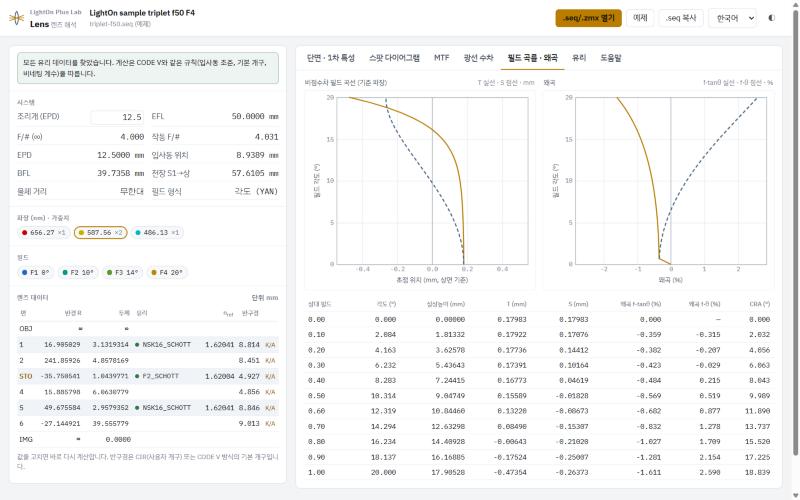Open the 유리 glass tab
The height and width of the screenshot is (500, 800).
(x=579, y=58)
